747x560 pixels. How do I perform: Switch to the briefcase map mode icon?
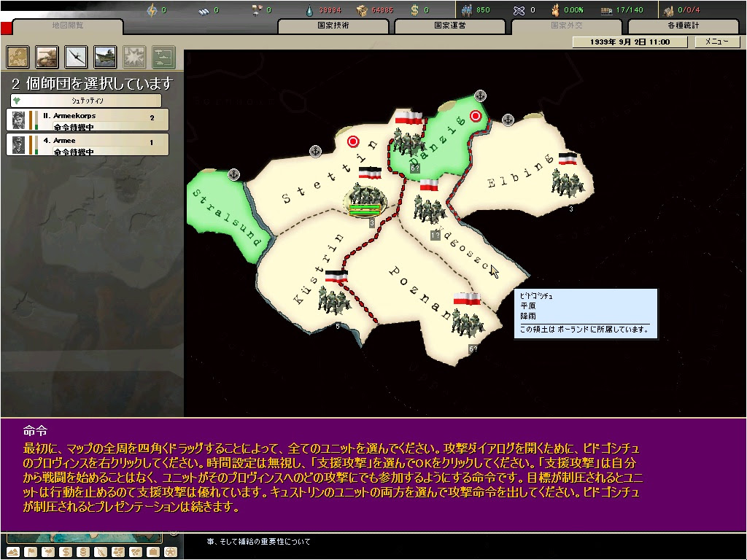click(x=153, y=552)
